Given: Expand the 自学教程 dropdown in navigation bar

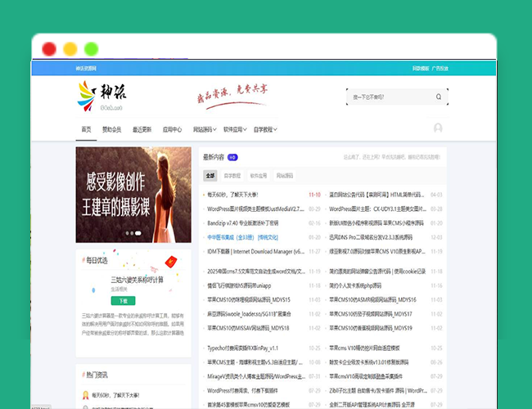Looking at the screenshot, I should (x=265, y=129).
